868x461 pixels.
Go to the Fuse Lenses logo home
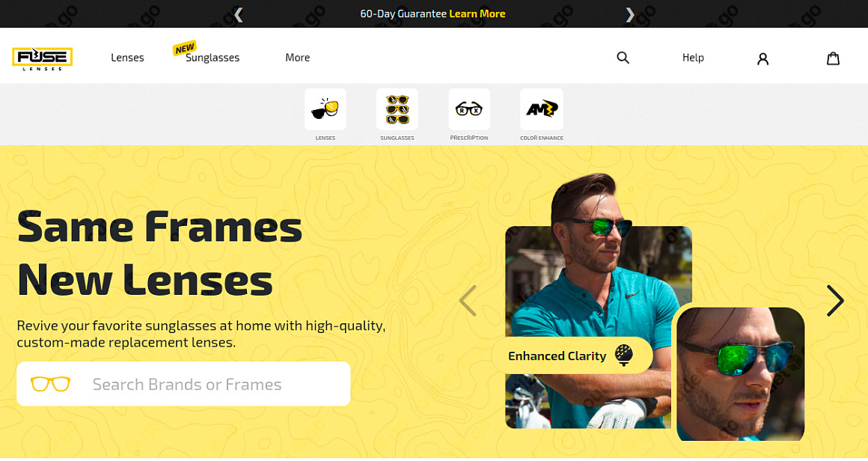click(42, 58)
